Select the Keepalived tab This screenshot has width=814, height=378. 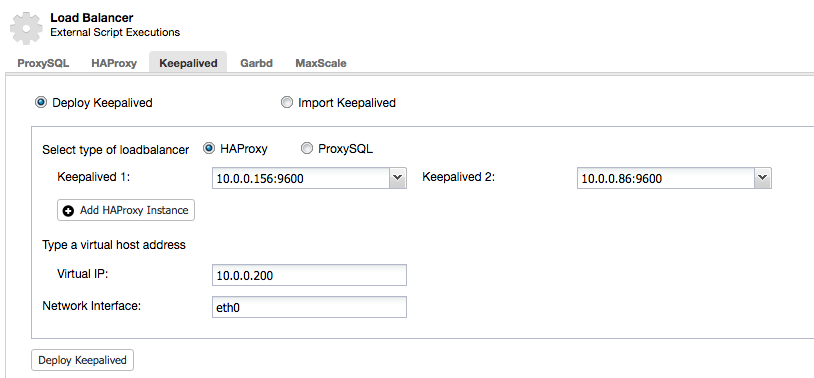[x=188, y=63]
